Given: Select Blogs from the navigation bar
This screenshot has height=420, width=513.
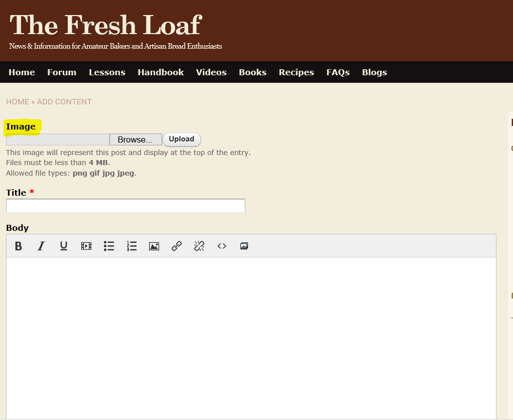Looking at the screenshot, I should (x=374, y=72).
